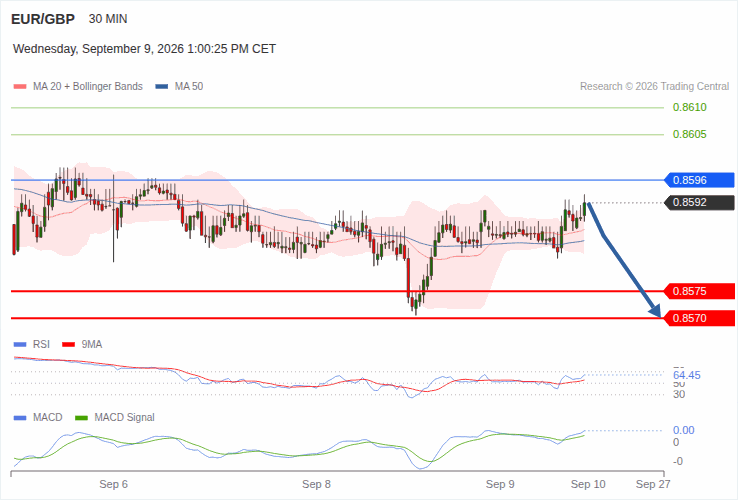Click the Sep 6 date axis marker
This screenshot has width=738, height=500.
pyautogui.click(x=113, y=484)
